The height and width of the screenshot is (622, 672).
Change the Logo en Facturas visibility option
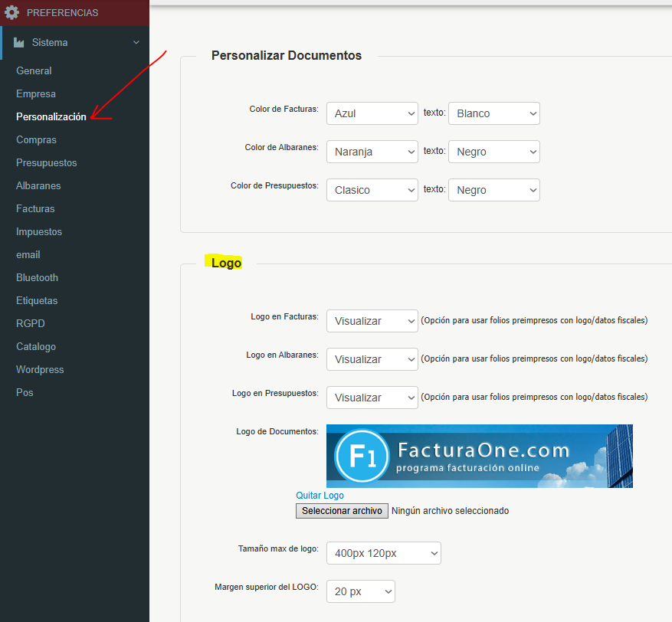coord(372,321)
